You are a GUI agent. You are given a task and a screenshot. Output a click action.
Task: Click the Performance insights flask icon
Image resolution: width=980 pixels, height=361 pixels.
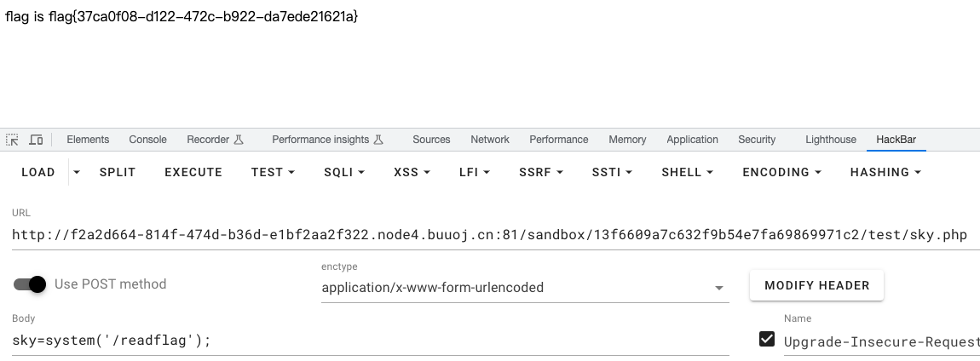pos(378,140)
